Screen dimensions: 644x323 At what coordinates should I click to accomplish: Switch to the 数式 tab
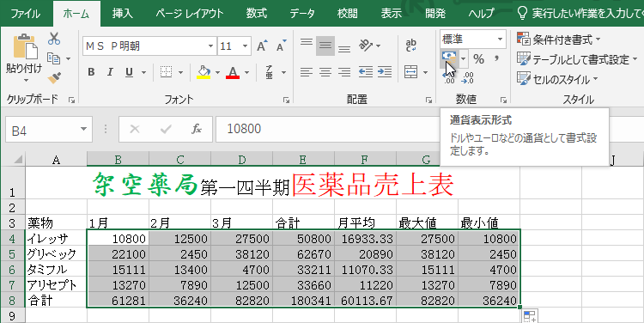(x=257, y=14)
